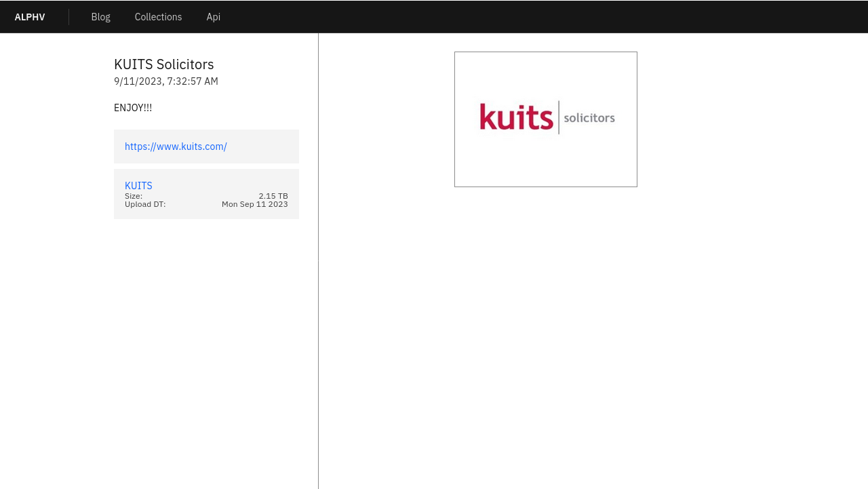Click the Size: label
This screenshot has width=868, height=489.
tap(134, 196)
